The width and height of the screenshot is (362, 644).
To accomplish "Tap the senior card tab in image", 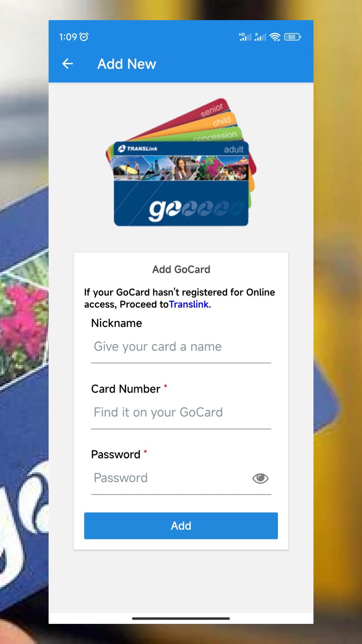I will [212, 110].
